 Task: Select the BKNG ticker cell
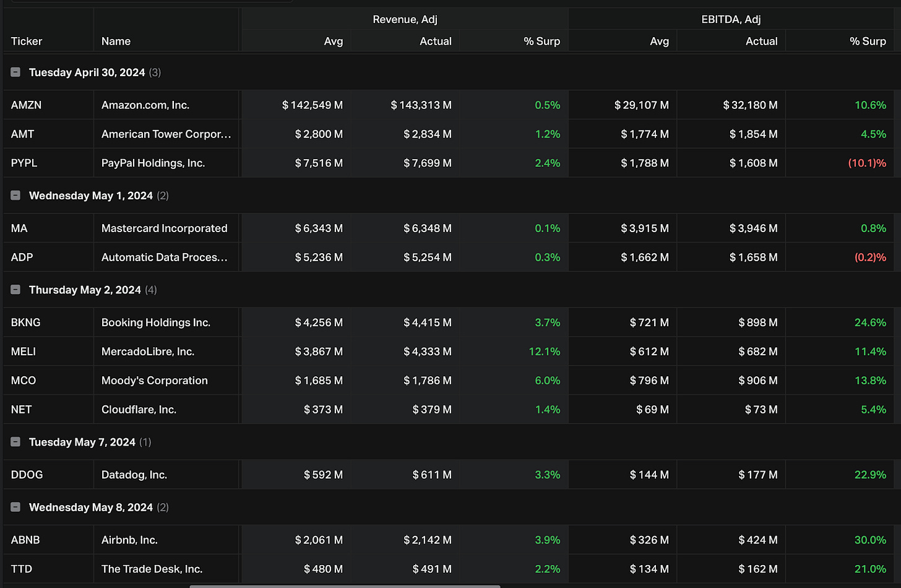click(x=48, y=322)
